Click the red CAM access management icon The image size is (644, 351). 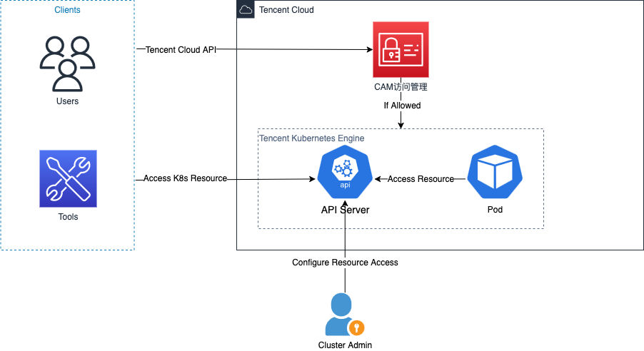[401, 49]
